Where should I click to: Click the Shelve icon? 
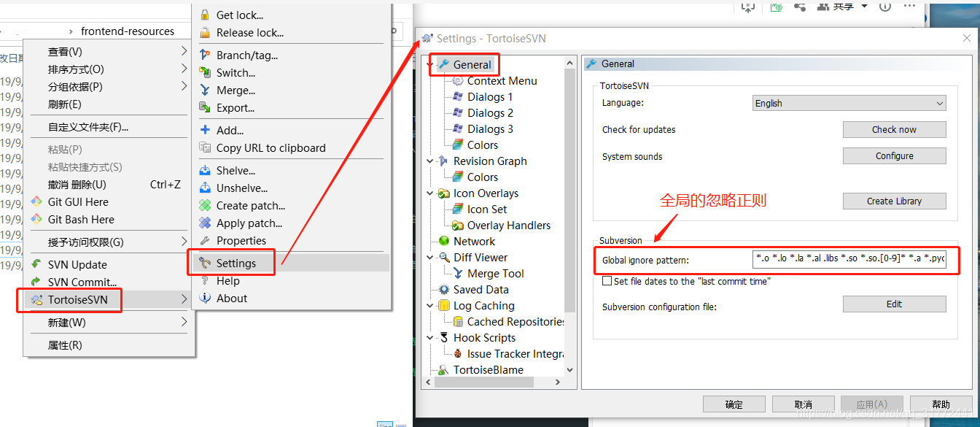pos(205,171)
